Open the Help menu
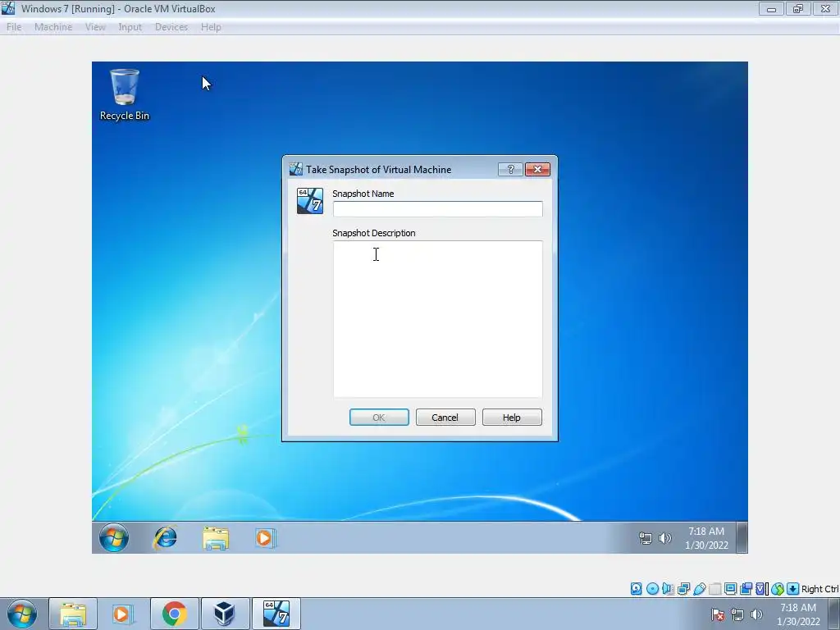The height and width of the screenshot is (630, 840). (211, 27)
